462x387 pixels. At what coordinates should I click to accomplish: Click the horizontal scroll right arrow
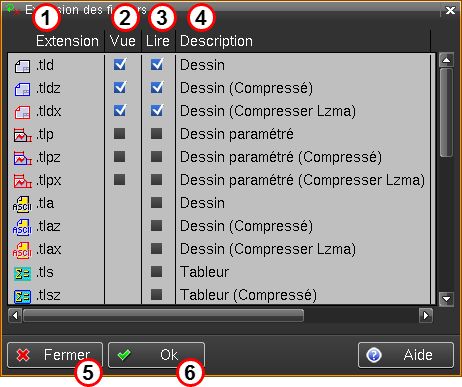click(426, 315)
